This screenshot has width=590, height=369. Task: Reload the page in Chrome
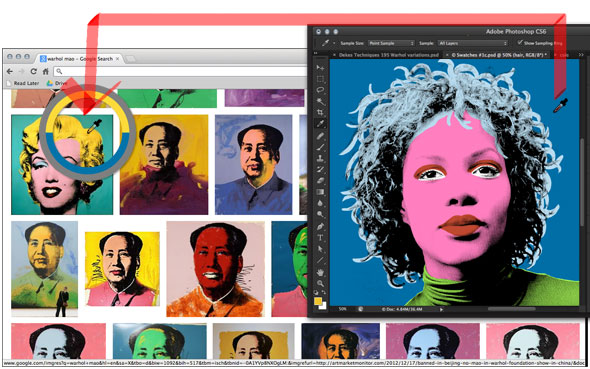click(33, 71)
